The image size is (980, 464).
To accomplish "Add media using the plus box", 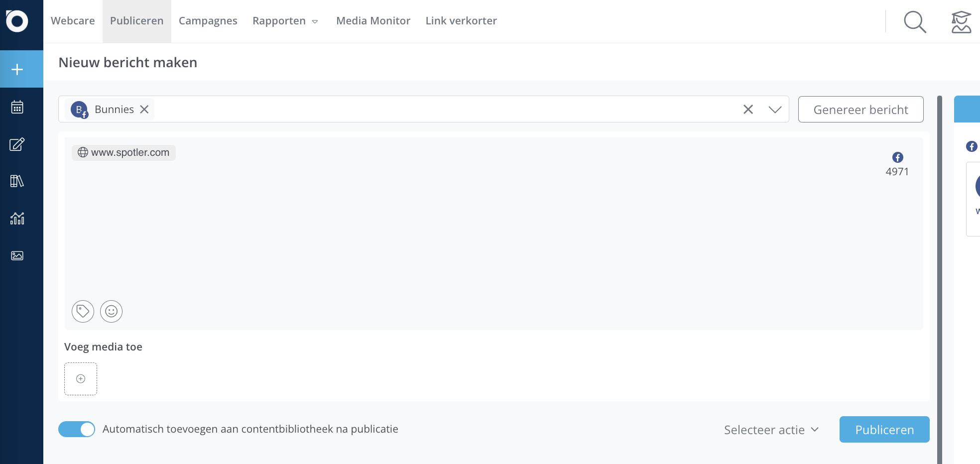I will [81, 379].
